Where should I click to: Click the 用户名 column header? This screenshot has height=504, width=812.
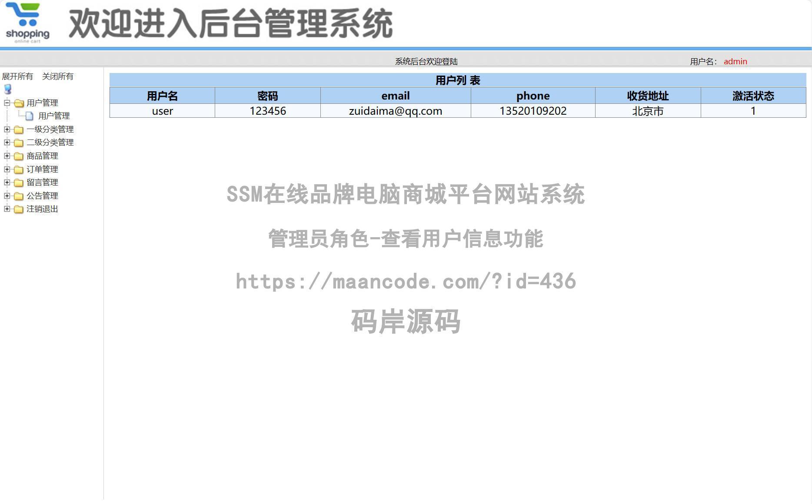pyautogui.click(x=162, y=96)
